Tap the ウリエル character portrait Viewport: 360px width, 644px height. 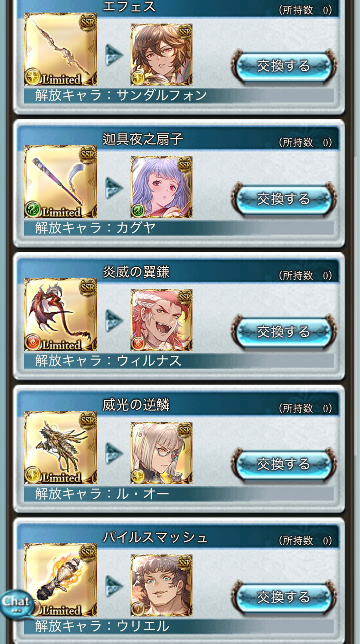[x=161, y=585]
